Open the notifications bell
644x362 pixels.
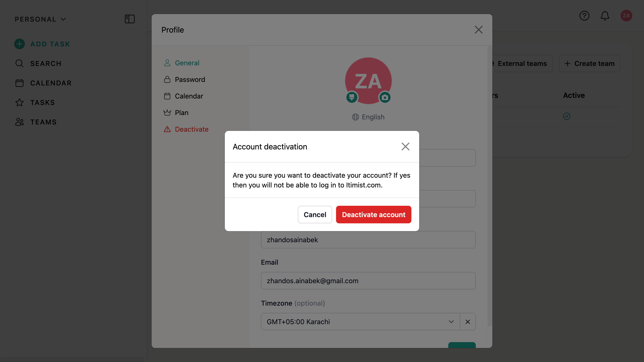click(605, 16)
